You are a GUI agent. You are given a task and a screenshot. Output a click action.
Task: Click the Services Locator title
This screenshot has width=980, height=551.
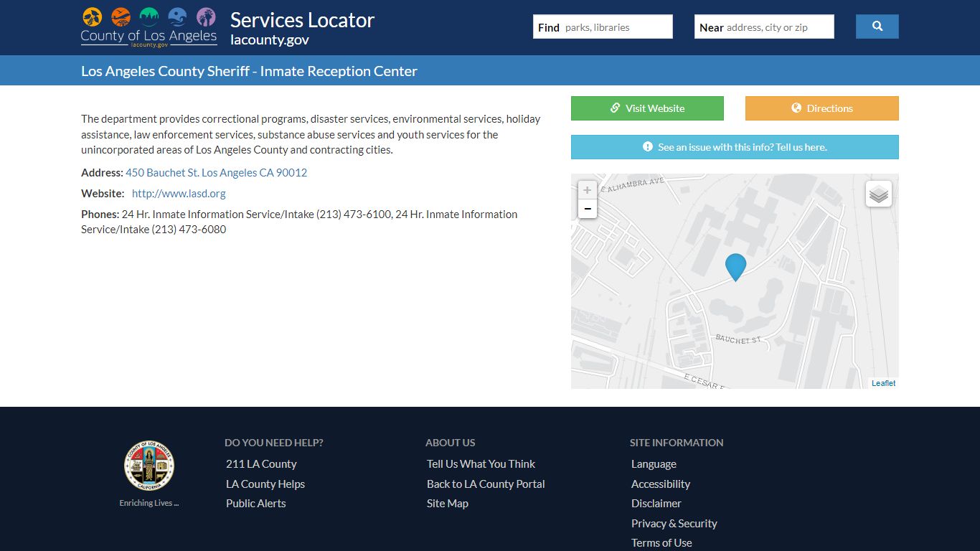pyautogui.click(x=302, y=20)
